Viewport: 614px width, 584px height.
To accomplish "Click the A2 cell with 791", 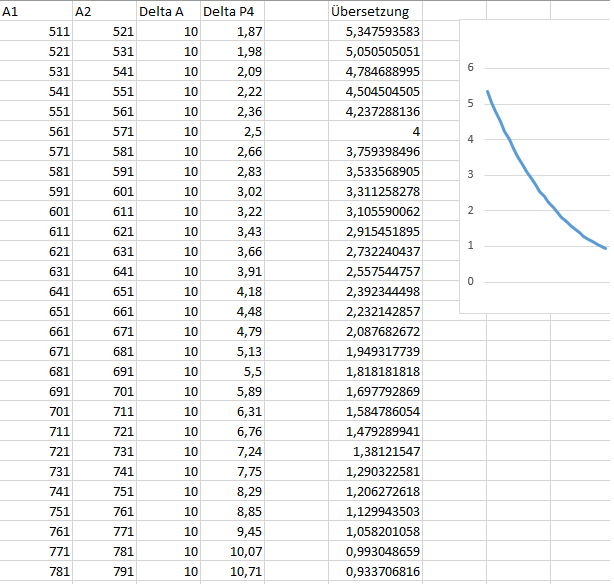I will (105, 571).
